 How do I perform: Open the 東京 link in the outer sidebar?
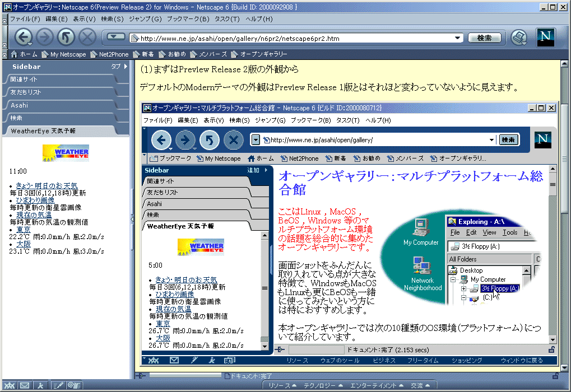pos(24,230)
